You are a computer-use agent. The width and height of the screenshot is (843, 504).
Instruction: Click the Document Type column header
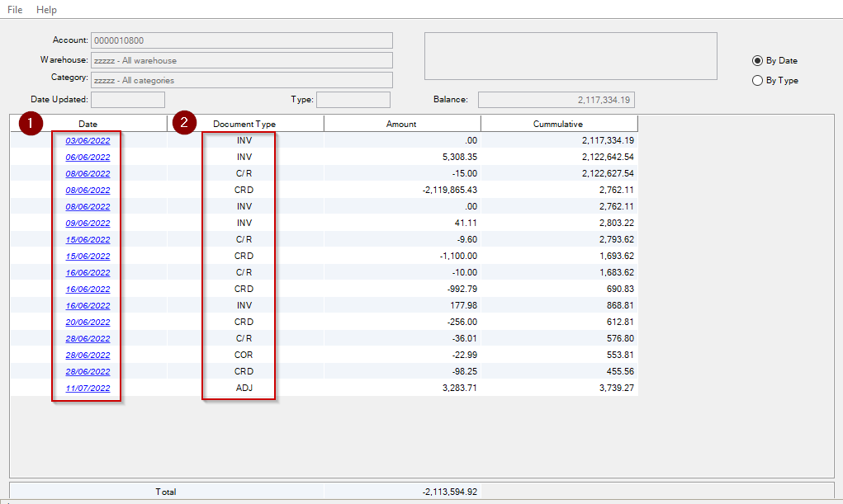point(244,124)
